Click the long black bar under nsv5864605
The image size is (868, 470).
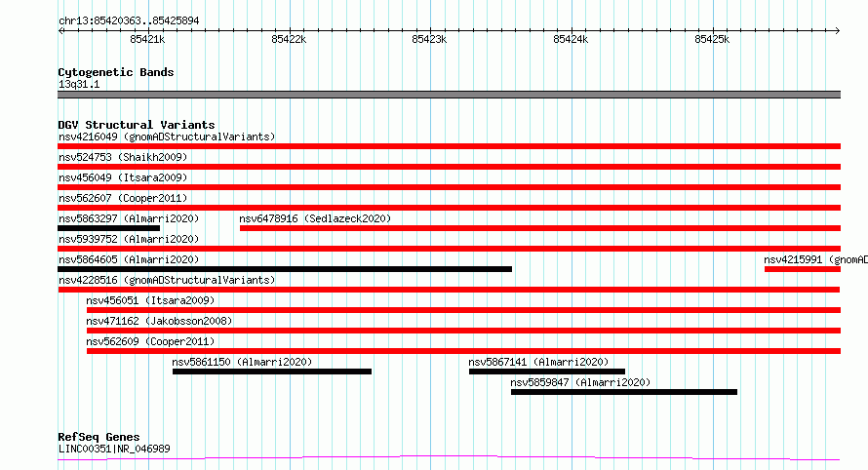pyautogui.click(x=285, y=269)
